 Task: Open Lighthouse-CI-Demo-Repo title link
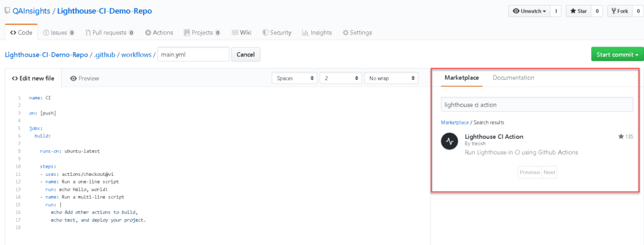tap(104, 11)
